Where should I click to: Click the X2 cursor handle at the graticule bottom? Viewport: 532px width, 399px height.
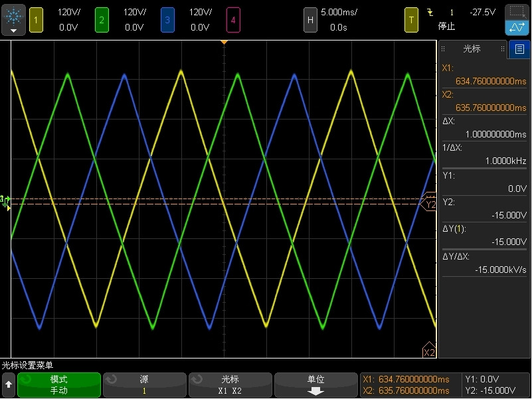(x=429, y=350)
